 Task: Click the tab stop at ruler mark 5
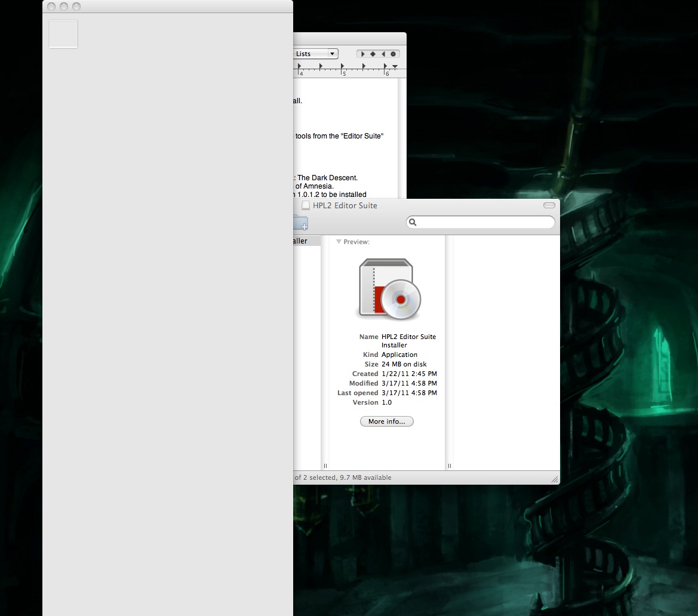pos(342,66)
